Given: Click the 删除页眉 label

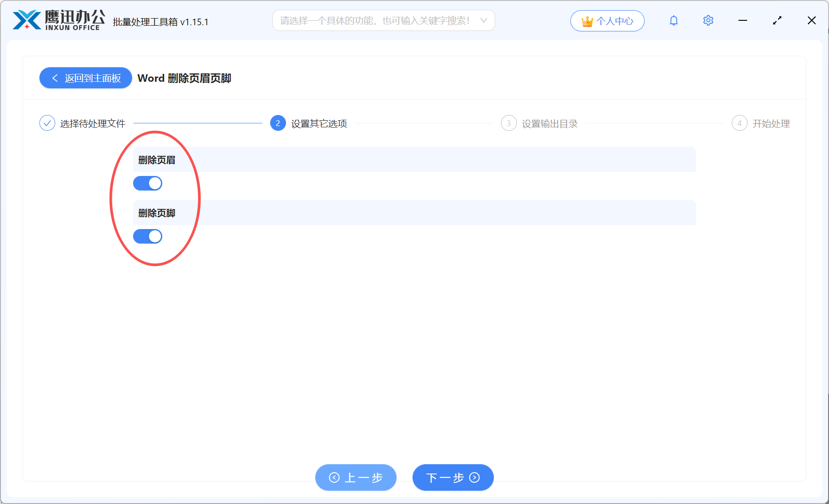Looking at the screenshot, I should click(x=157, y=160).
